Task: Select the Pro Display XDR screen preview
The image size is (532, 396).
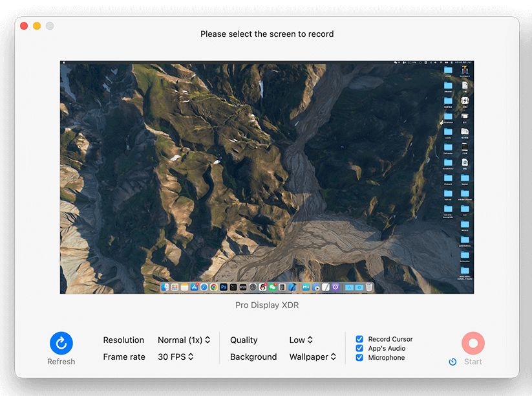Action: pyautogui.click(x=266, y=175)
